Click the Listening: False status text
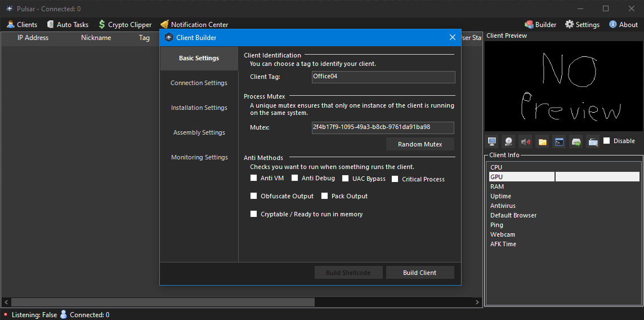This screenshot has width=644, height=320. coord(34,315)
